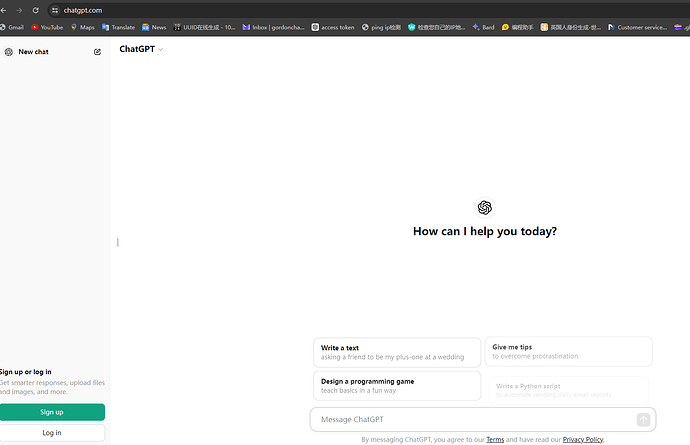Viewport: 690px width, 445px height.
Task: Collapse the sidebar using the handle
Action: pyautogui.click(x=117, y=242)
